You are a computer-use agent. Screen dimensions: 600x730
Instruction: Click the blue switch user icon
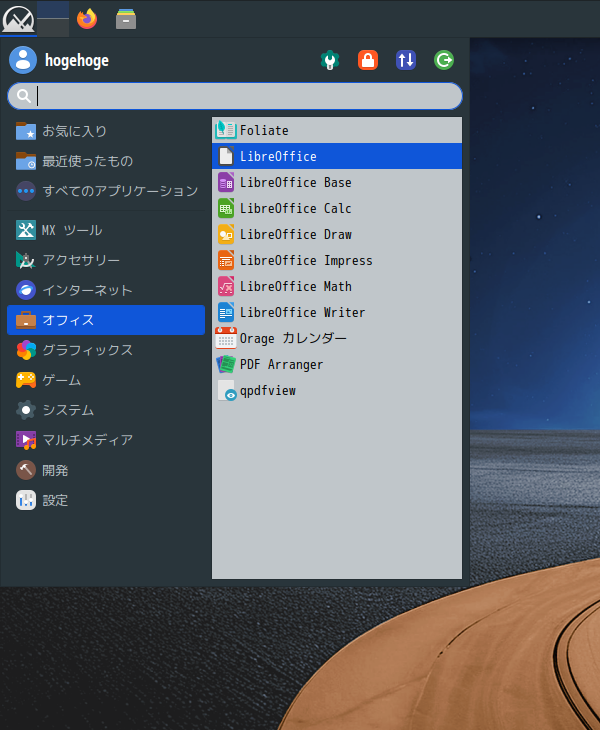(406, 60)
